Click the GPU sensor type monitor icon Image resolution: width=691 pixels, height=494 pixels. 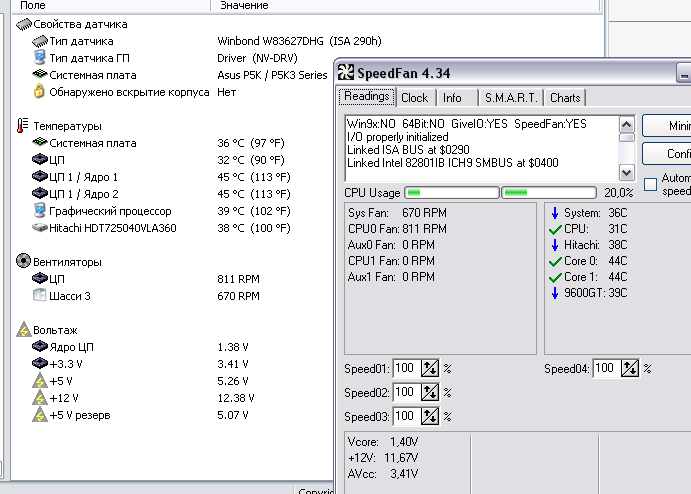[40, 58]
